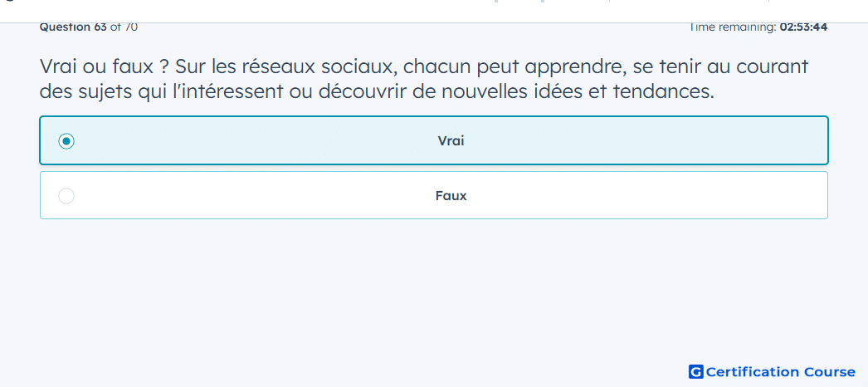Click the 02:53:44 countdown timer value
This screenshot has height=387, width=868.
tap(803, 27)
